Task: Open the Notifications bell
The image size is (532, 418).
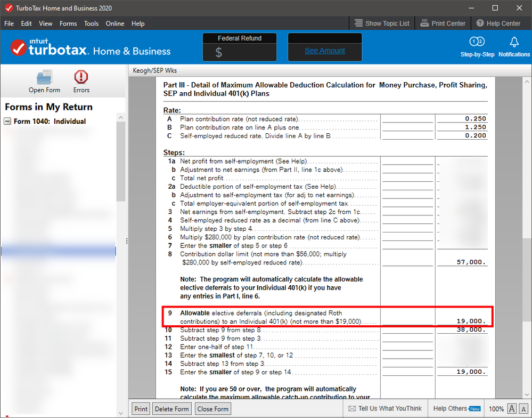Action: click(514, 42)
